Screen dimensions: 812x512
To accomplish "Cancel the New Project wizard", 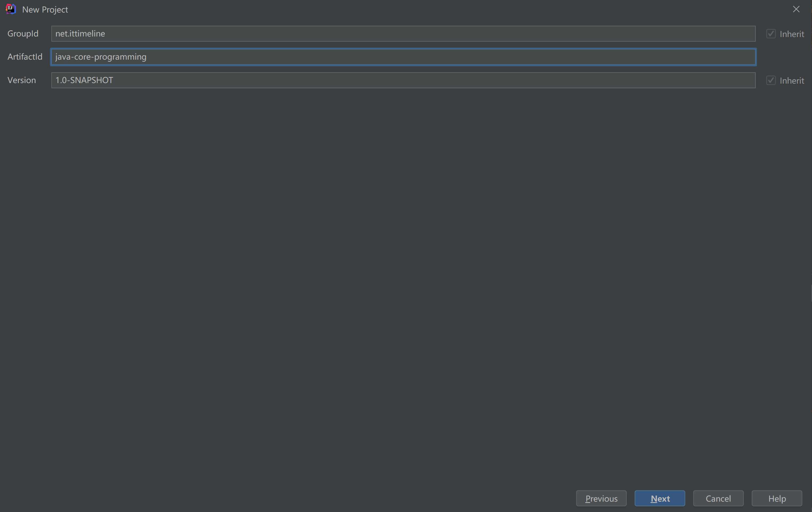I will click(x=718, y=498).
